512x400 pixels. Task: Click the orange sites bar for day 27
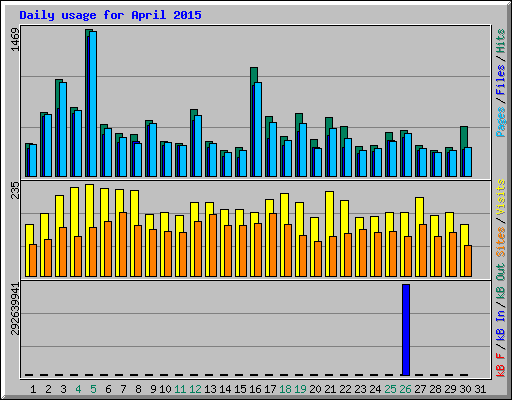coord(423,251)
